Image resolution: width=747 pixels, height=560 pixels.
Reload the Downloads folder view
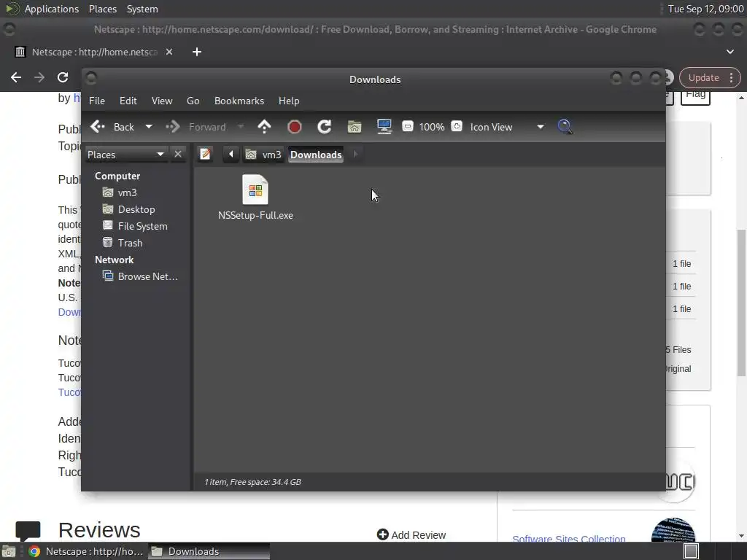point(324,127)
